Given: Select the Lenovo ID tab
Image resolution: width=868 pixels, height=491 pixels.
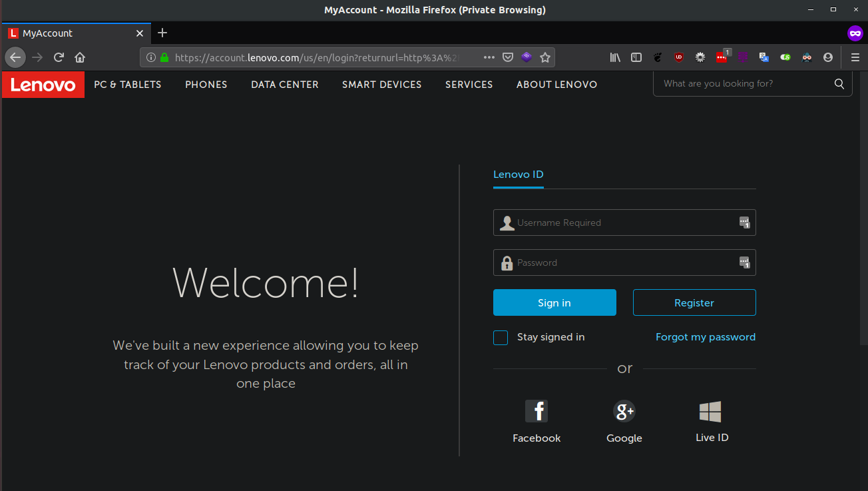Looking at the screenshot, I should (519, 175).
